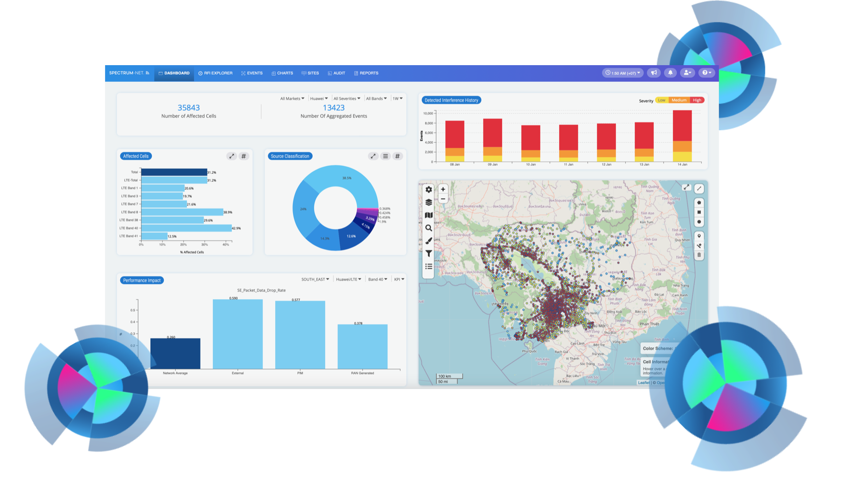Open the Audit tab
Image resolution: width=844 pixels, height=504 pixels.
pos(336,73)
